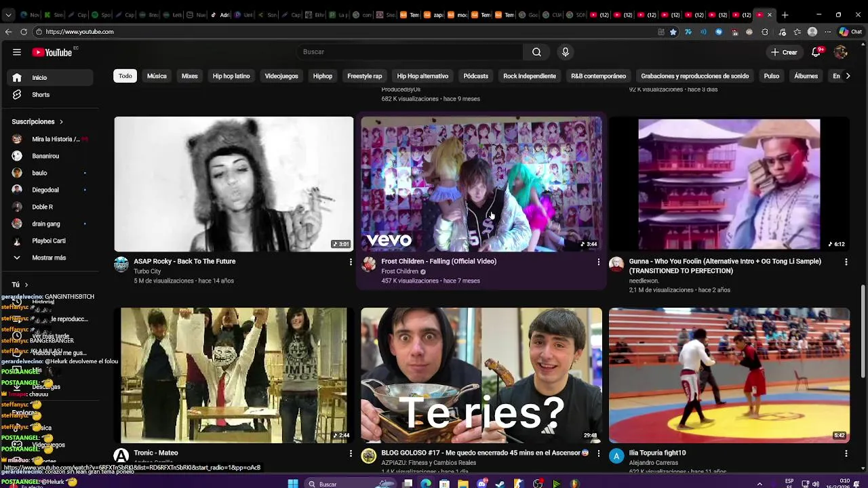
Task: Expand Suscripciones section chevron
Action: click(61, 122)
